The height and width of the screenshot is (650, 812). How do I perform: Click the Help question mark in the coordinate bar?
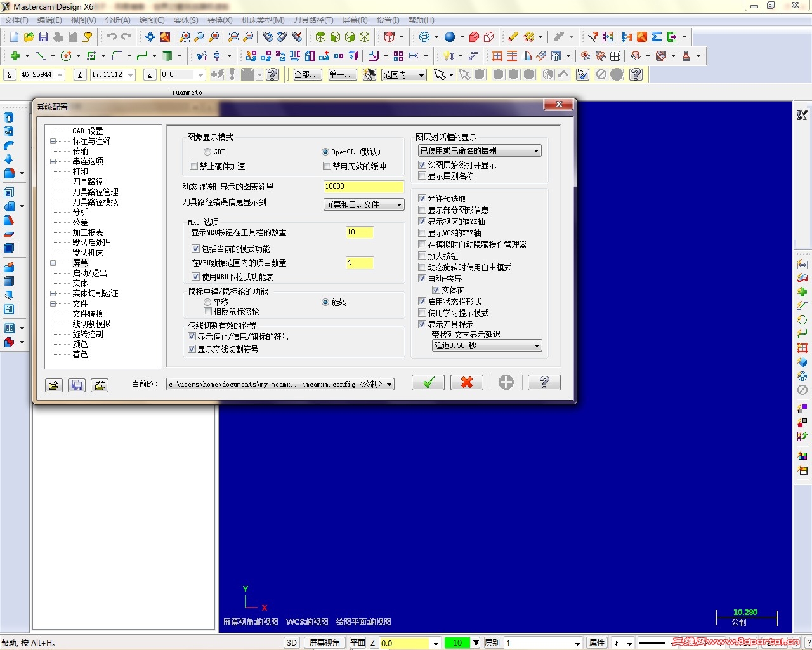click(273, 74)
